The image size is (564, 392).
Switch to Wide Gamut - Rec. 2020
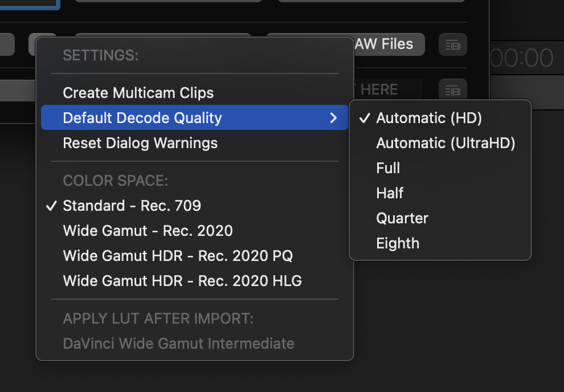point(148,231)
